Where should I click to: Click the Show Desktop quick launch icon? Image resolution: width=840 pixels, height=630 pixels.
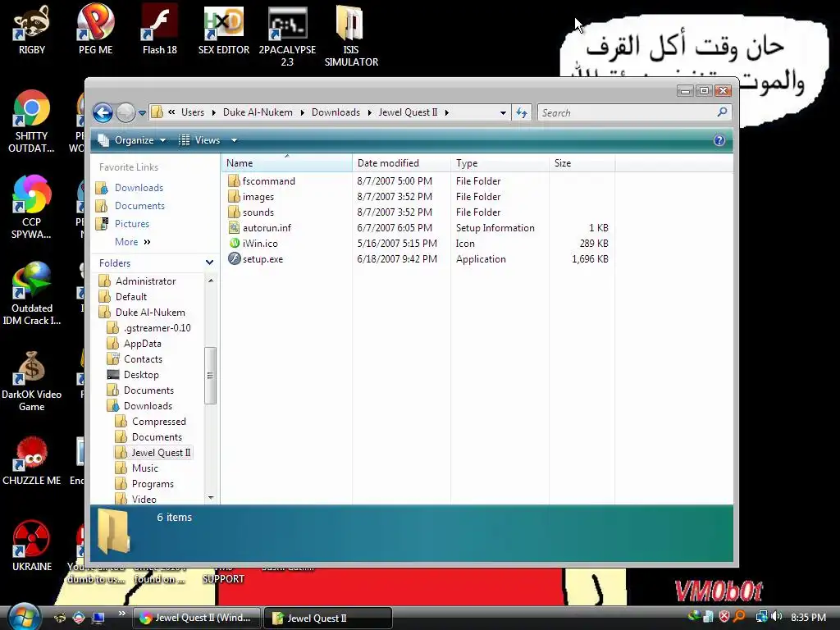(98, 618)
